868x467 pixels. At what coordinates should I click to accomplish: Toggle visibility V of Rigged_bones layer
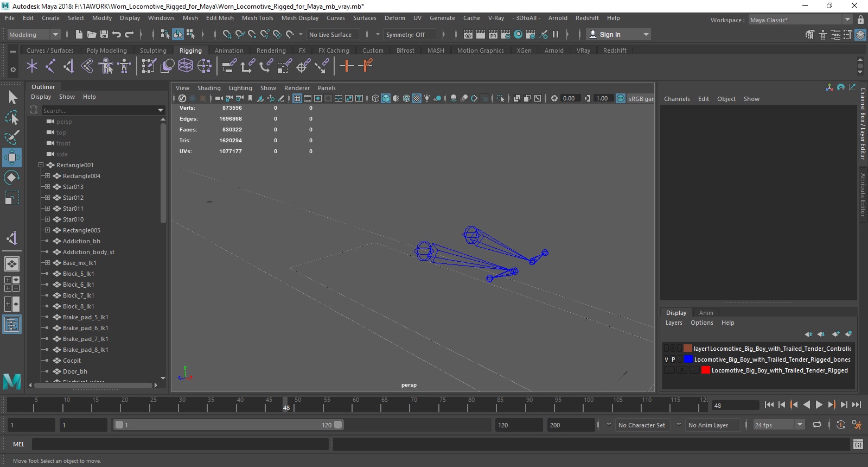click(x=667, y=359)
